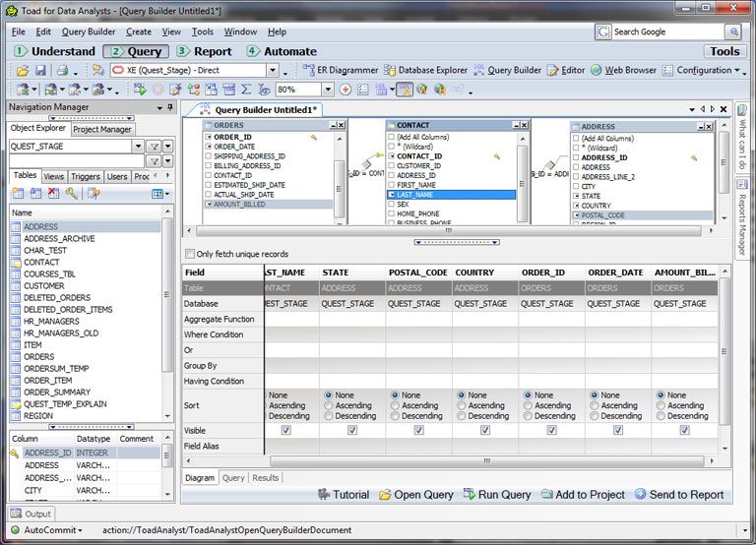Click the red plus circle toolbar icon
The image size is (756, 545).
pyautogui.click(x=346, y=90)
